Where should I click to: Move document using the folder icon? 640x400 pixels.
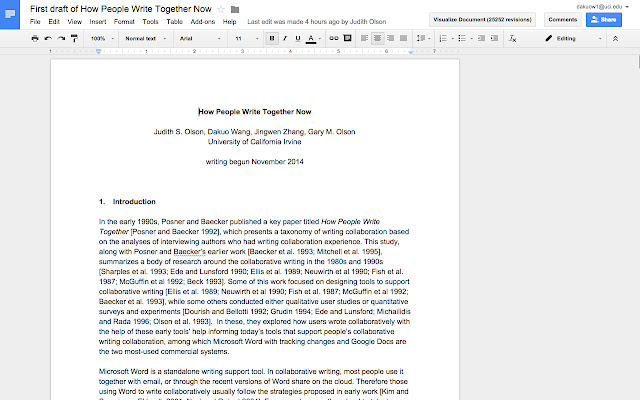[x=235, y=9]
